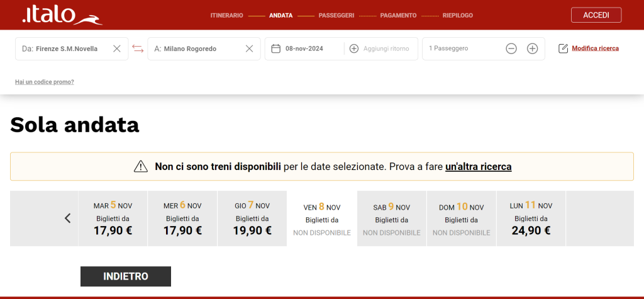Click the warning triangle icon in alert

tap(140, 167)
